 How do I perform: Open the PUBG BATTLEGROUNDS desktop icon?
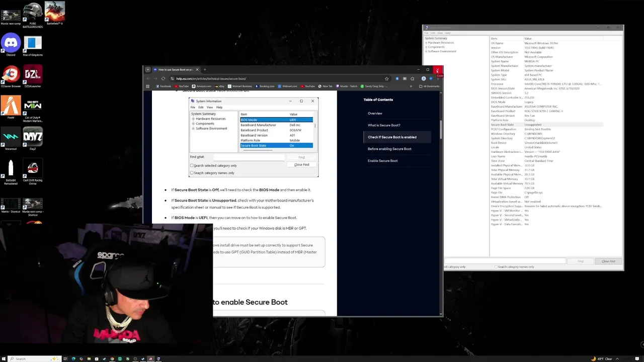pos(32,14)
